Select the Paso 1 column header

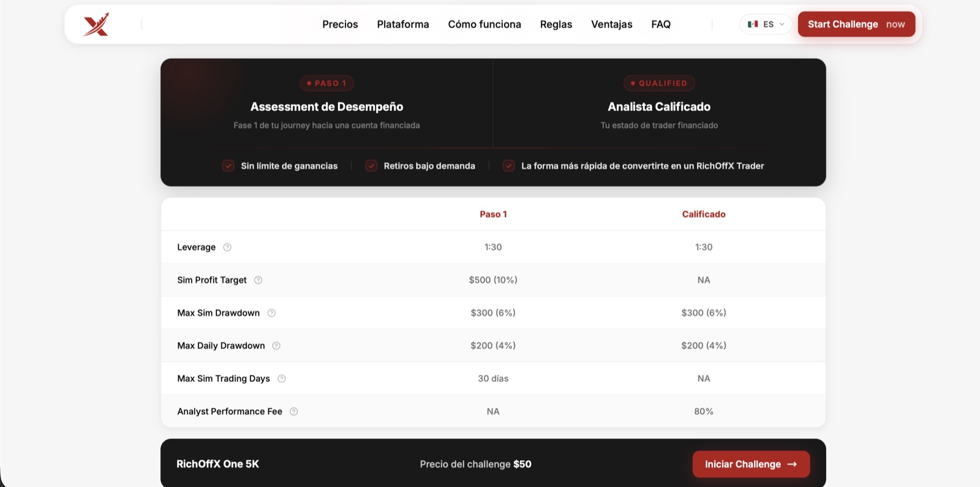coord(493,214)
